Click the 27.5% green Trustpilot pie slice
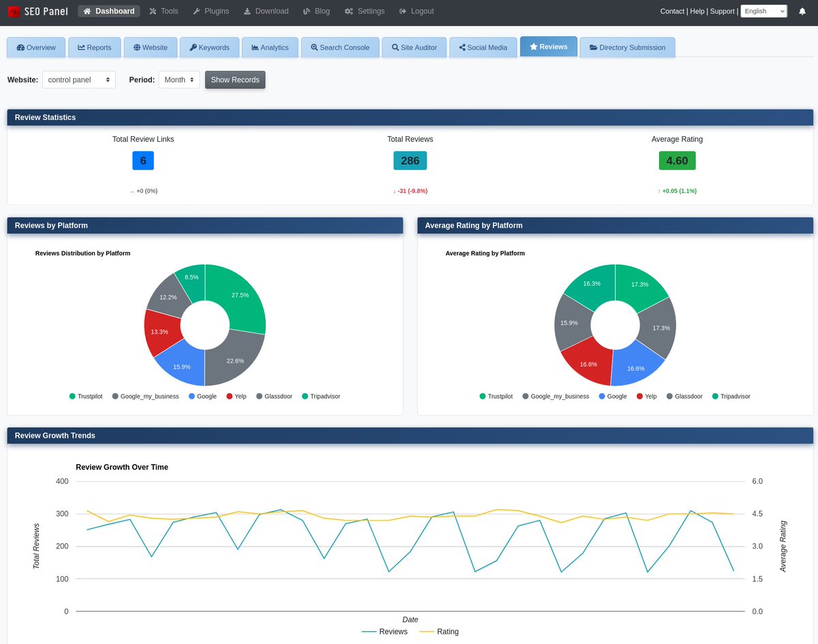Image resolution: width=818 pixels, height=644 pixels. [239, 296]
